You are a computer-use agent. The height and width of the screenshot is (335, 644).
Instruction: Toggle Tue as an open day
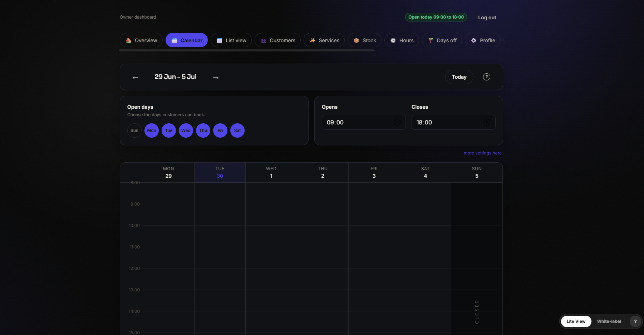tap(169, 130)
